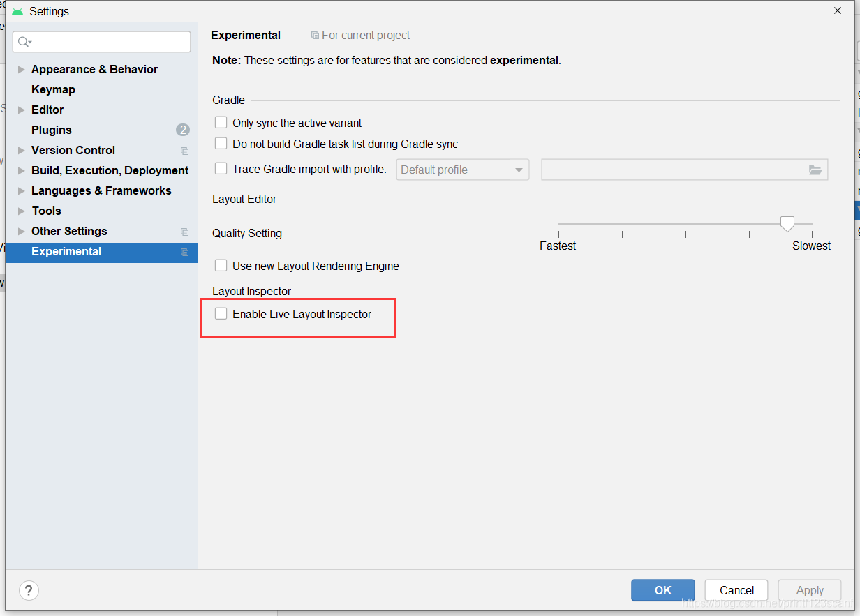
Task: Enable 'Only sync the active variant'
Action: (221, 123)
